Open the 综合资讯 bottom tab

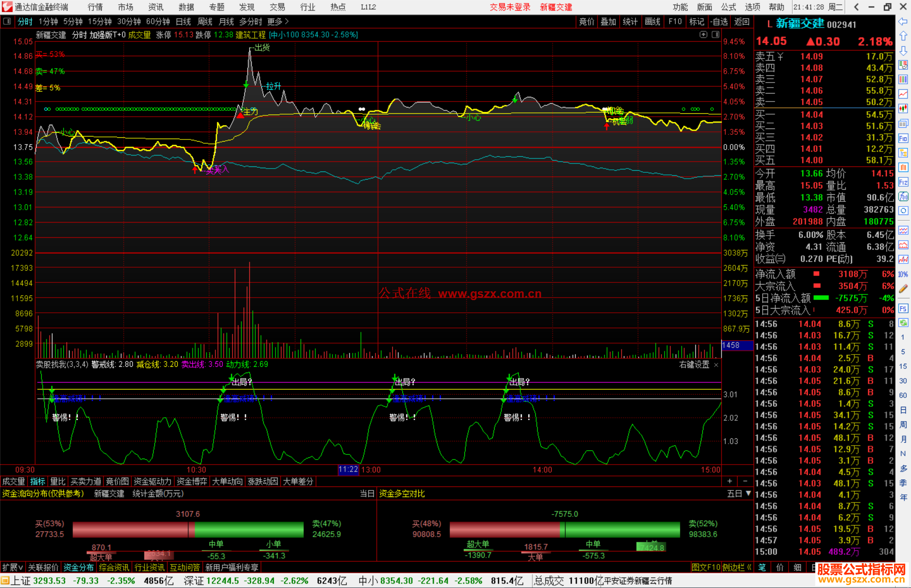[x=114, y=567]
